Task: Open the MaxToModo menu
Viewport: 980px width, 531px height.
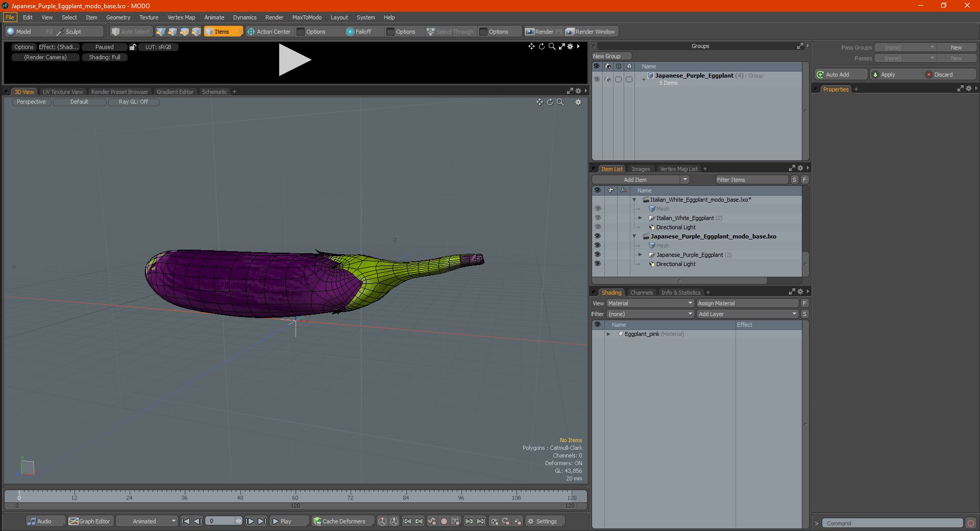Action: point(307,17)
